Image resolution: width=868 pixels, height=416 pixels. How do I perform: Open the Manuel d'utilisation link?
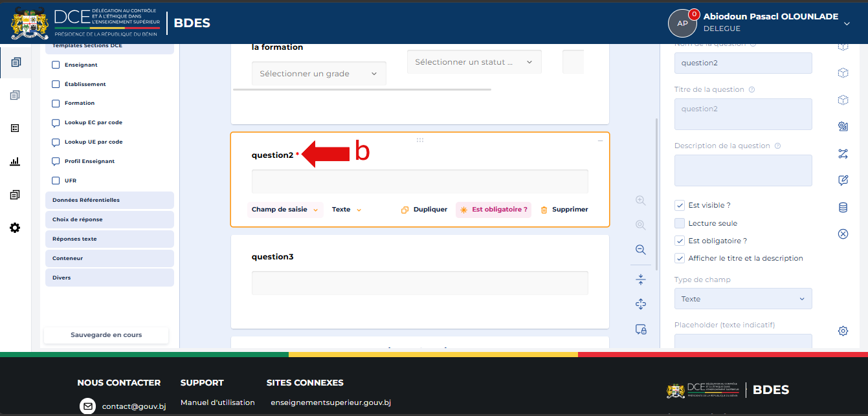pyautogui.click(x=217, y=402)
